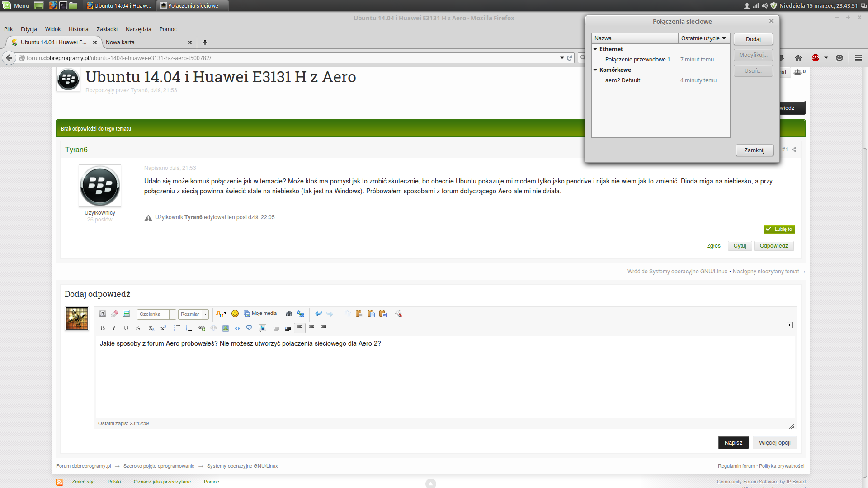Viewport: 868px width, 488px height.
Task: Toggle the editor source mode icon
Action: (103, 314)
